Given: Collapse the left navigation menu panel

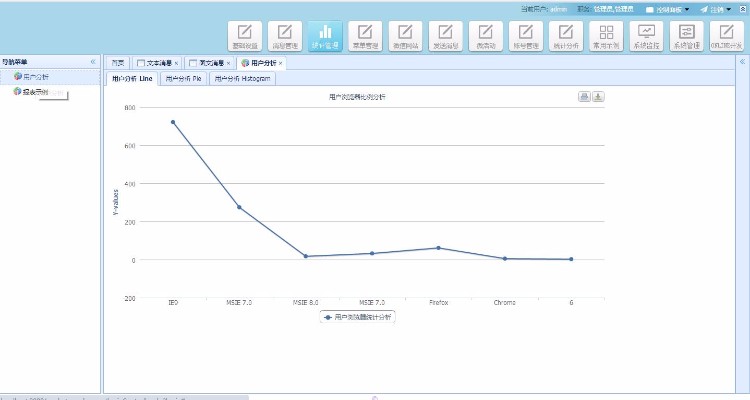Looking at the screenshot, I should 93,62.
